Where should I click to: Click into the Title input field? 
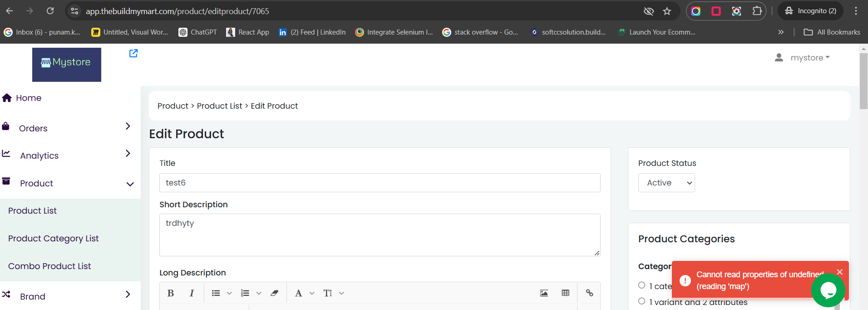(380, 183)
